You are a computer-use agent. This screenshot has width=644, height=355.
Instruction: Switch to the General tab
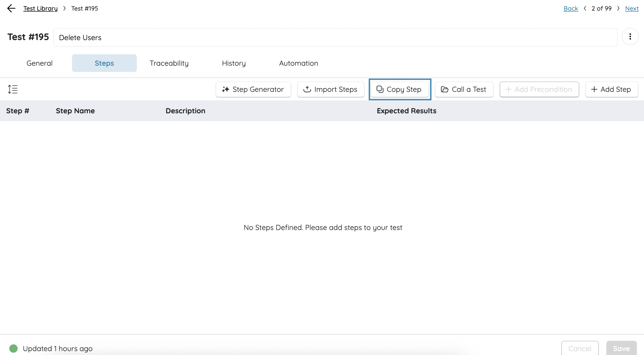39,63
